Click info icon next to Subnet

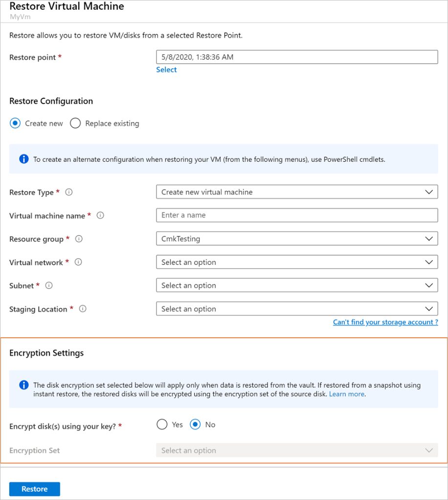49,285
